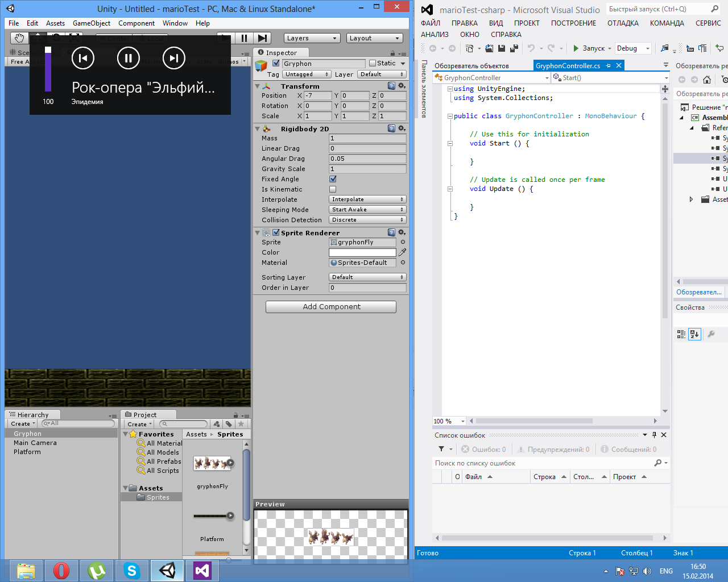Open Opera browser from taskbar
Screen dimensions: 728x582
(61, 571)
